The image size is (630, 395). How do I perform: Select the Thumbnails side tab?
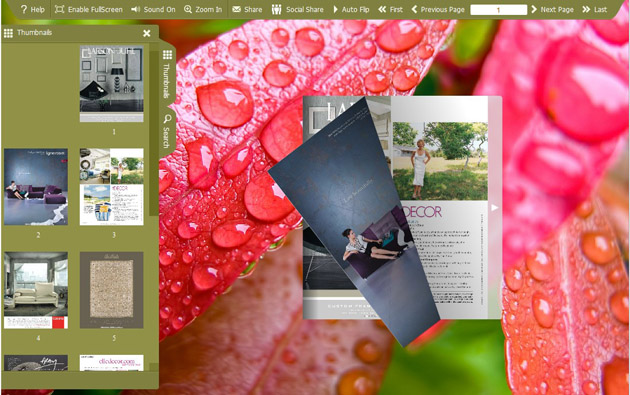coord(167,74)
